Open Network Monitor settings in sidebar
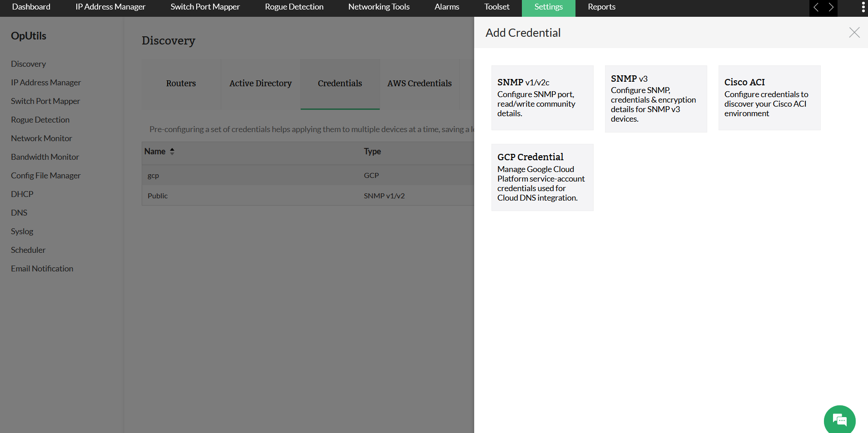Screen dimensions: 868x433 (41, 138)
